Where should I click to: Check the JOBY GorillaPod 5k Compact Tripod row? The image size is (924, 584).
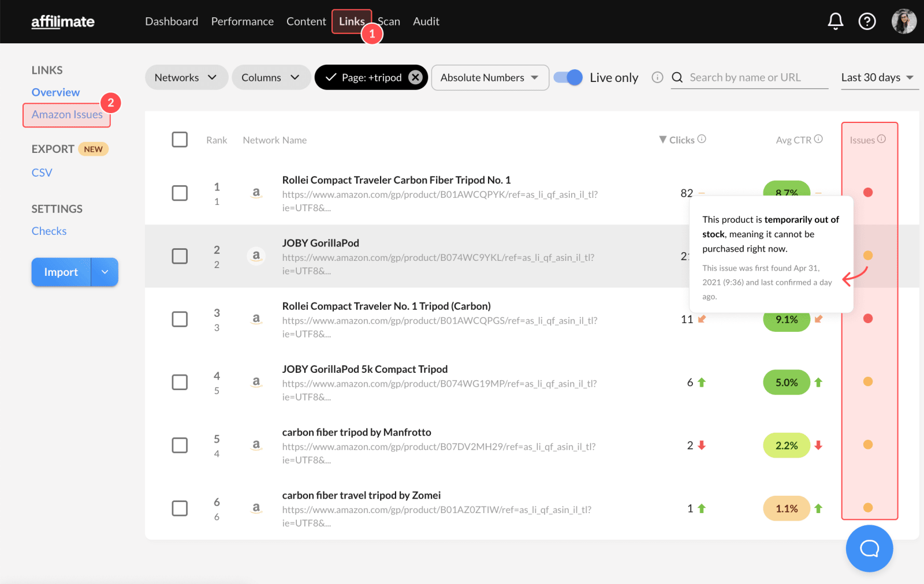click(180, 382)
